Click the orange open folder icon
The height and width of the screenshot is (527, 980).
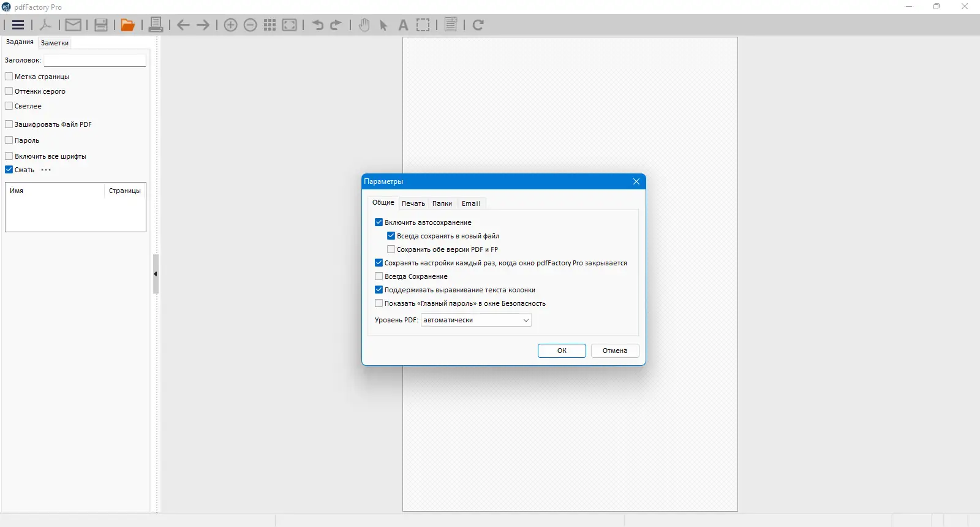(x=127, y=25)
